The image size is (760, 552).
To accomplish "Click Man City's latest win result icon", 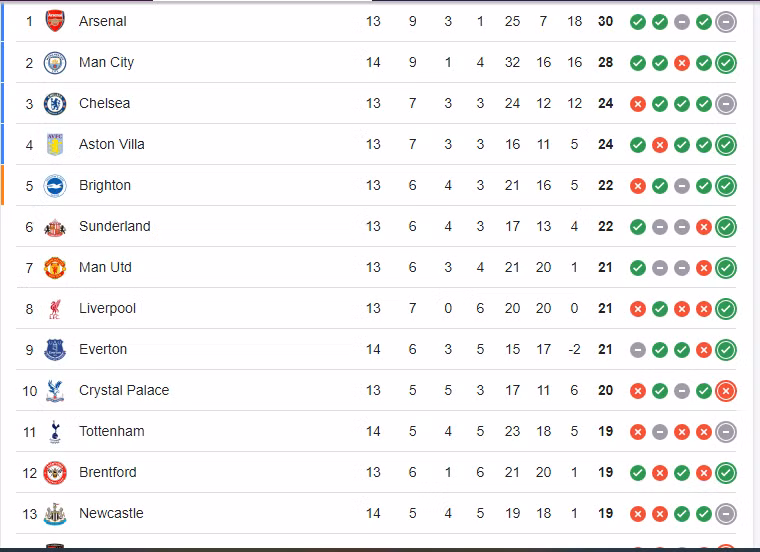I will point(726,62).
